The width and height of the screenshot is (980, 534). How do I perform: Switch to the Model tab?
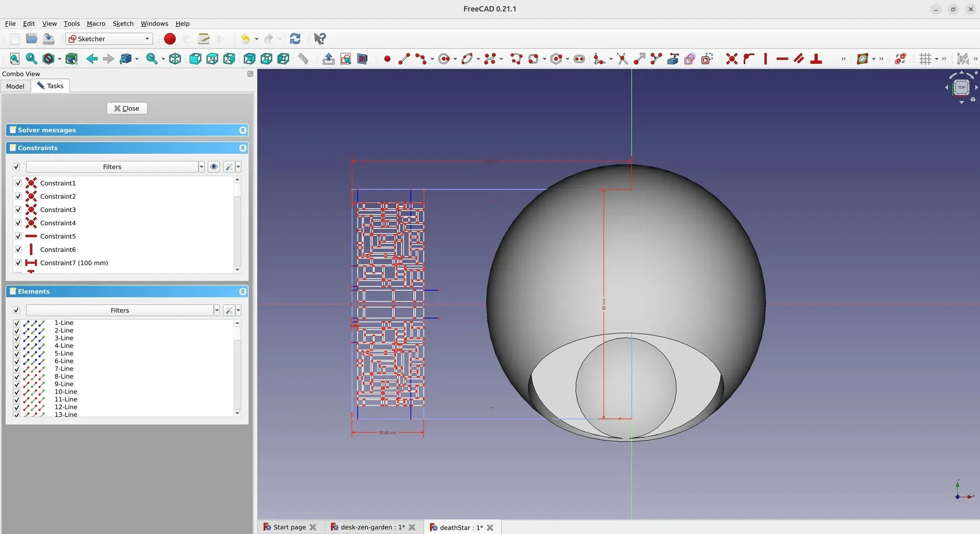(15, 86)
